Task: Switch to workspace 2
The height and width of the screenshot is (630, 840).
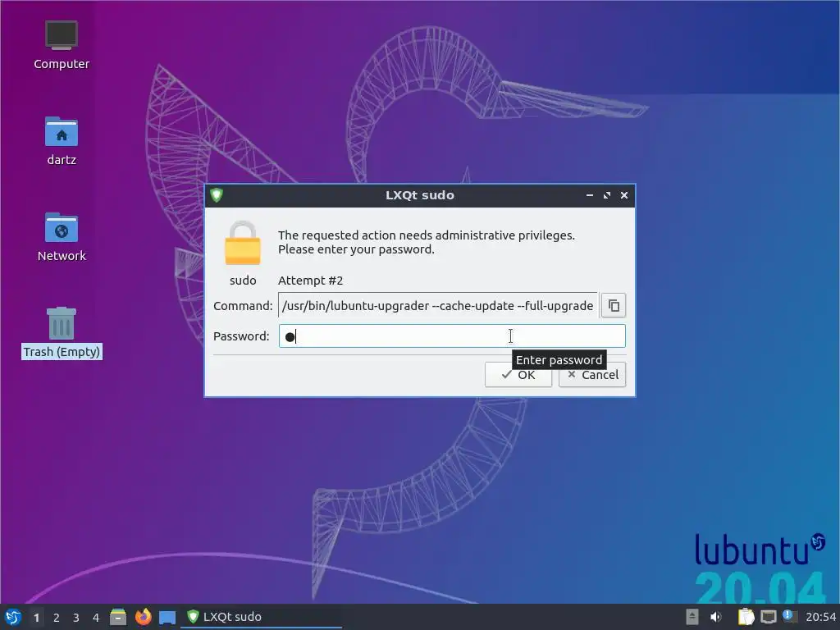Action: 57,618
